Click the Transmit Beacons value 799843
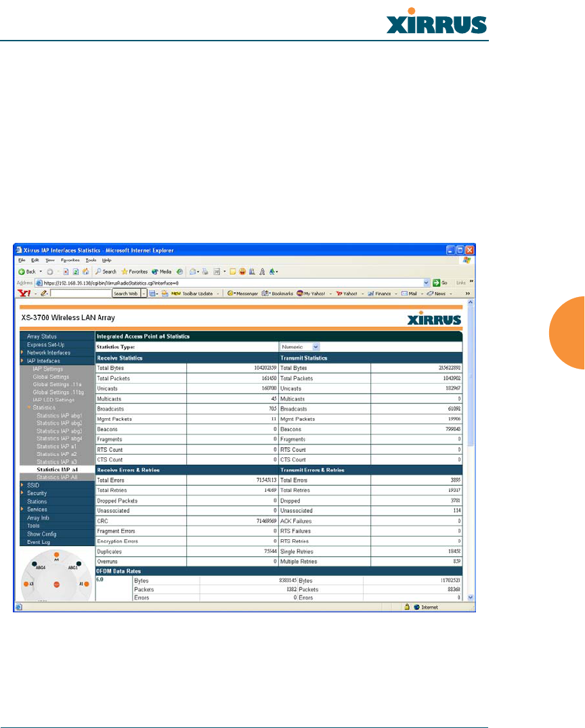The width and height of the screenshot is (585, 728). [453, 429]
